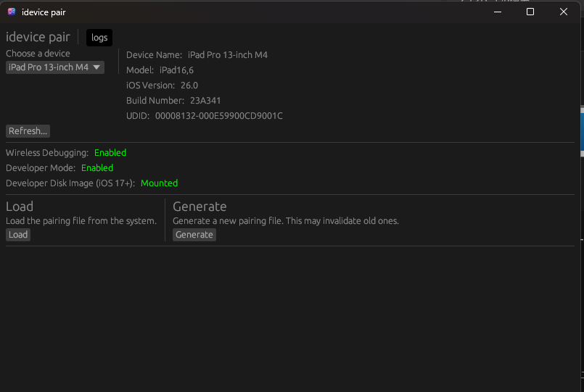584x392 pixels.
Task: Click the Generate section heading
Action: (x=200, y=207)
